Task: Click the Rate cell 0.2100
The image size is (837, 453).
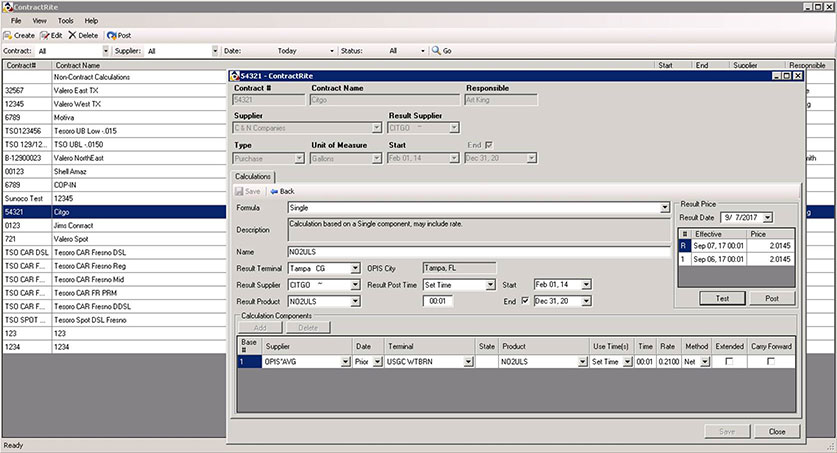Action: click(668, 362)
